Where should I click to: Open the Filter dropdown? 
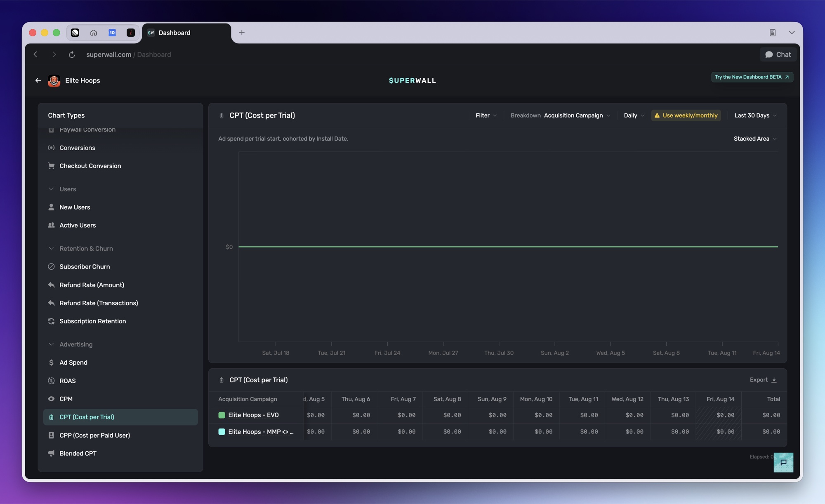pyautogui.click(x=486, y=115)
